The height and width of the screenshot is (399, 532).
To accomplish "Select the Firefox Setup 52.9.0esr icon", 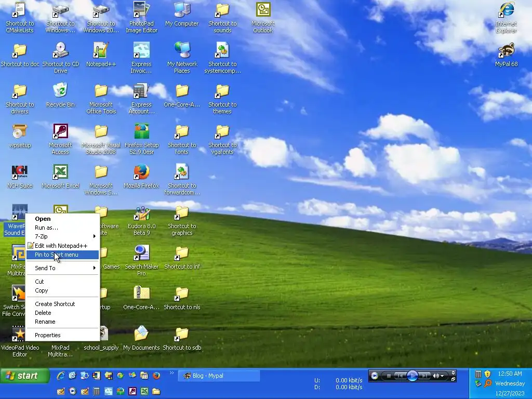I will [x=141, y=138].
